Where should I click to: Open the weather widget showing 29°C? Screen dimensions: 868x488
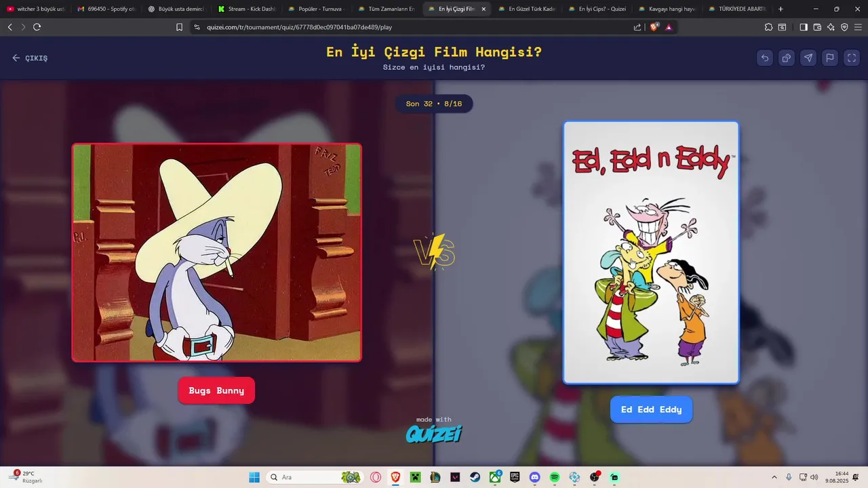[x=26, y=476]
